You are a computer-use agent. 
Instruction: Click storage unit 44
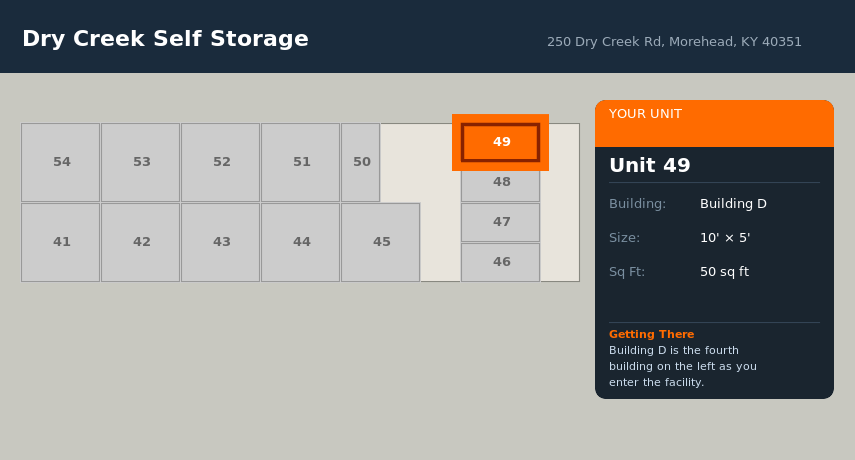pyautogui.click(x=300, y=242)
